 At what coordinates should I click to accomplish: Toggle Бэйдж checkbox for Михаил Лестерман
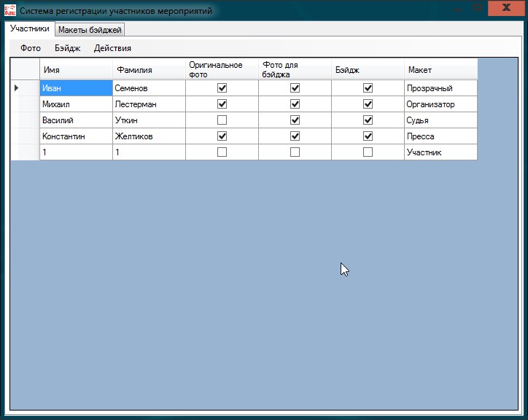tap(368, 104)
